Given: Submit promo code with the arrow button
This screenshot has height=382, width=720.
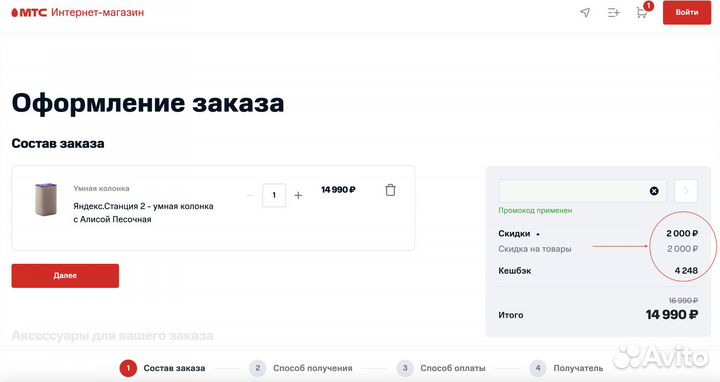Looking at the screenshot, I should (x=686, y=191).
